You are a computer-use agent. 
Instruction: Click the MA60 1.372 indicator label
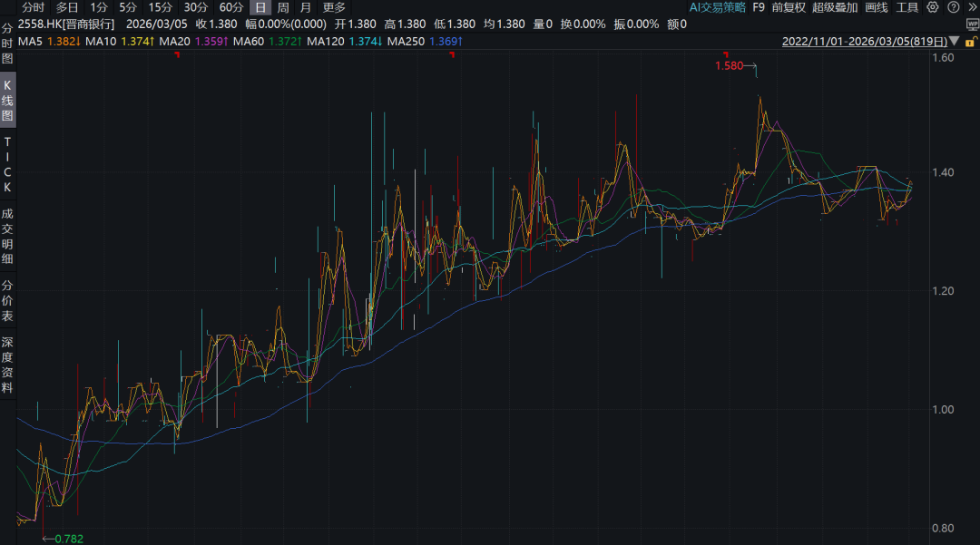[268, 41]
